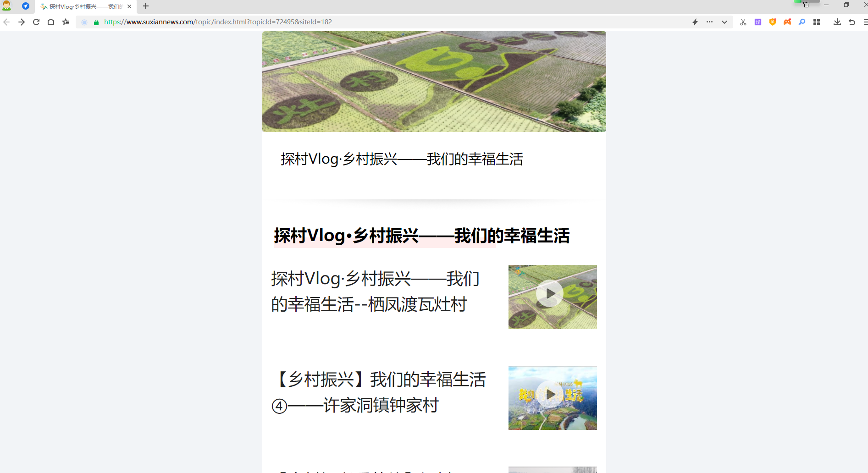
Task: Open the purple translate extension
Action: point(758,22)
